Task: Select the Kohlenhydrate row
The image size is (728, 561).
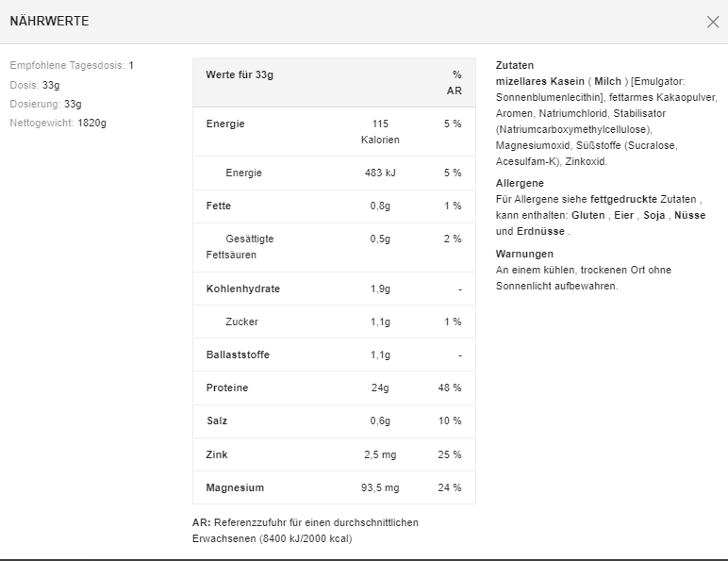Action: pyautogui.click(x=334, y=289)
